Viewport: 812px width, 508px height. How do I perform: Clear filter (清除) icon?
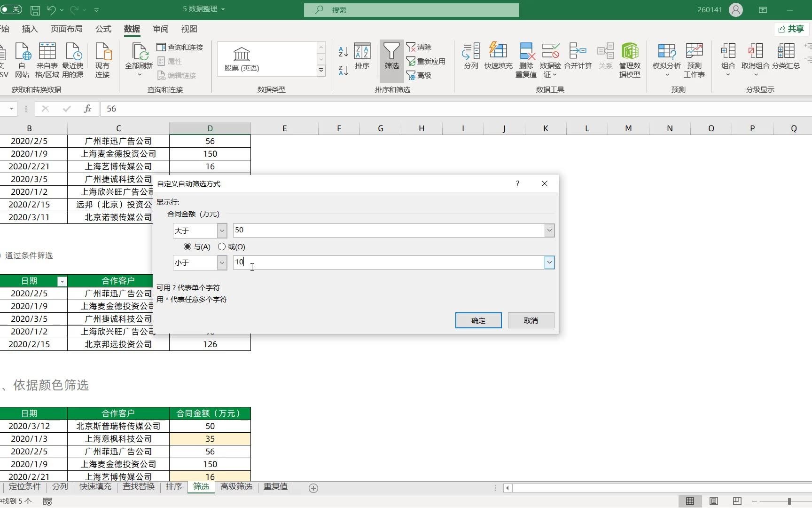pos(419,47)
